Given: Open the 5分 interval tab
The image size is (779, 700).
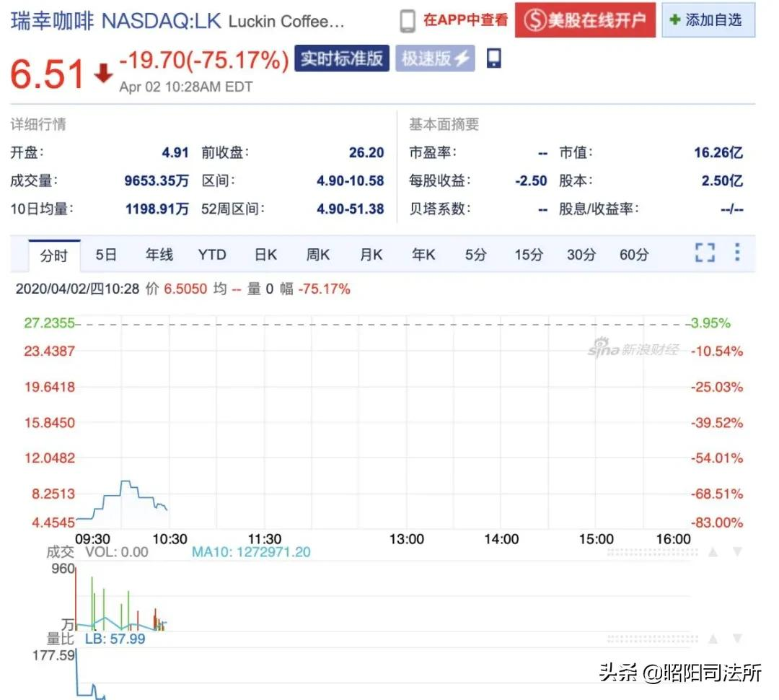Looking at the screenshot, I should click(475, 254).
